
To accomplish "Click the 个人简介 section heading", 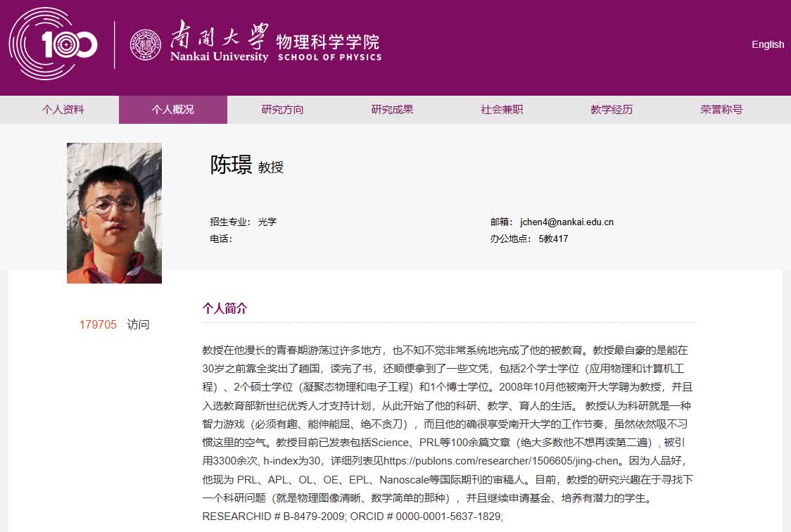I will 225,308.
